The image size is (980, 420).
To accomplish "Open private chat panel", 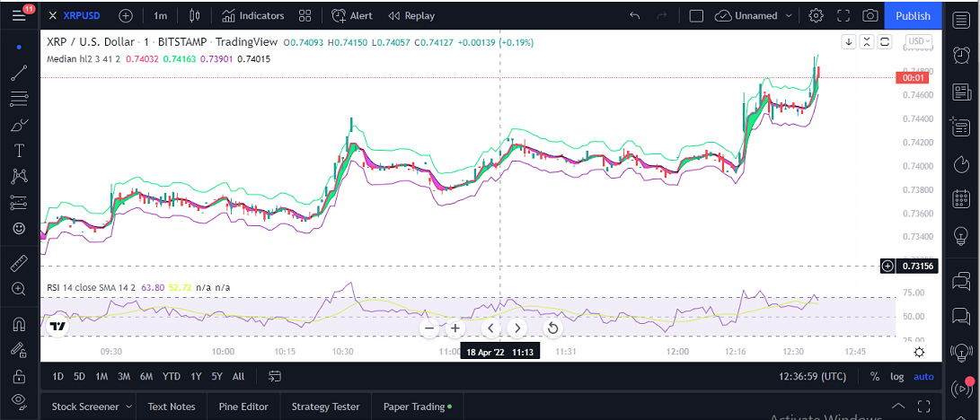I will (960, 317).
